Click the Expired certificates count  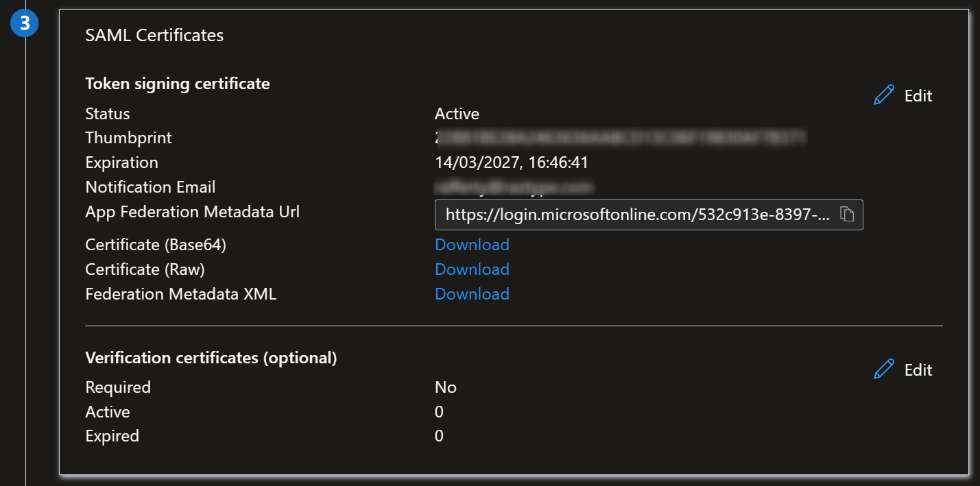tap(439, 436)
